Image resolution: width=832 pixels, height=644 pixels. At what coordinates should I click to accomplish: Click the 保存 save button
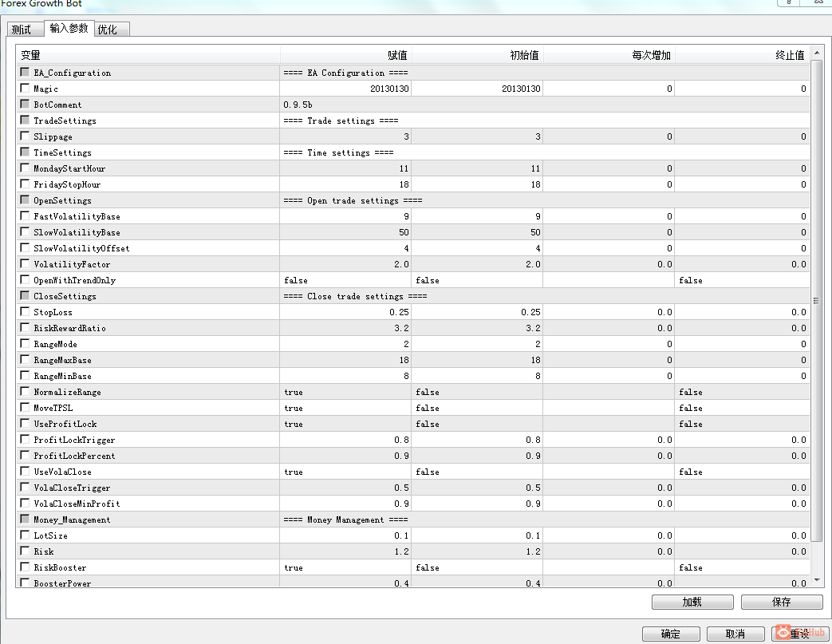pos(782,602)
